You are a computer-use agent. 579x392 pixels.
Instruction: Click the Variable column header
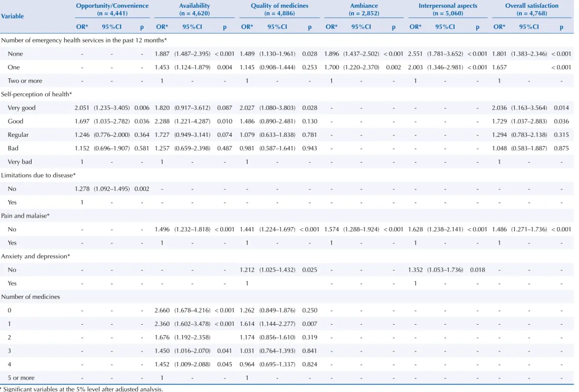click(12, 16)
